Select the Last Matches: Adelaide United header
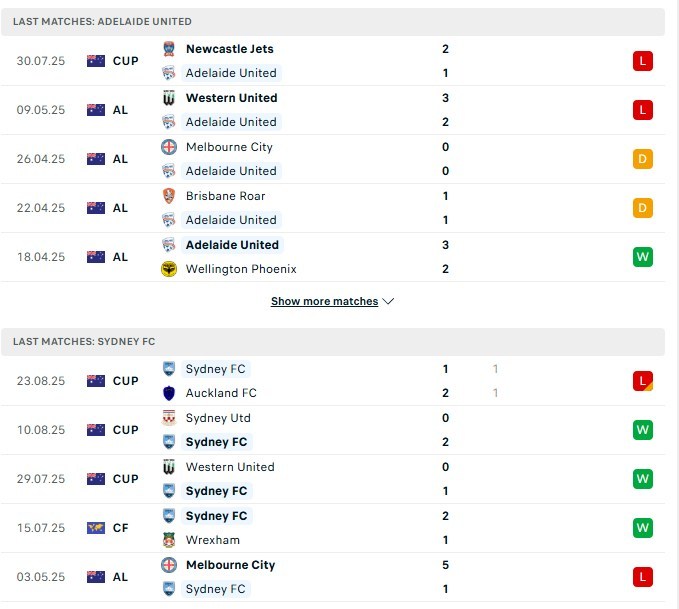The image size is (679, 609). (102, 22)
